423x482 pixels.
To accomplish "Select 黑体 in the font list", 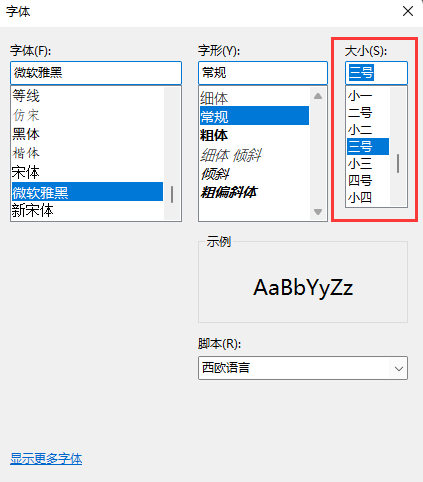I will (x=87, y=134).
